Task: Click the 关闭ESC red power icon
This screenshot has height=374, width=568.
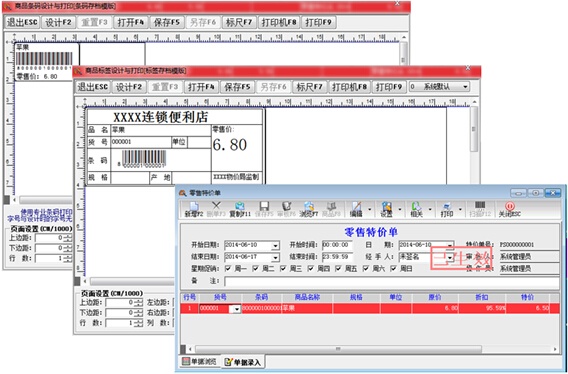Action: click(510, 210)
